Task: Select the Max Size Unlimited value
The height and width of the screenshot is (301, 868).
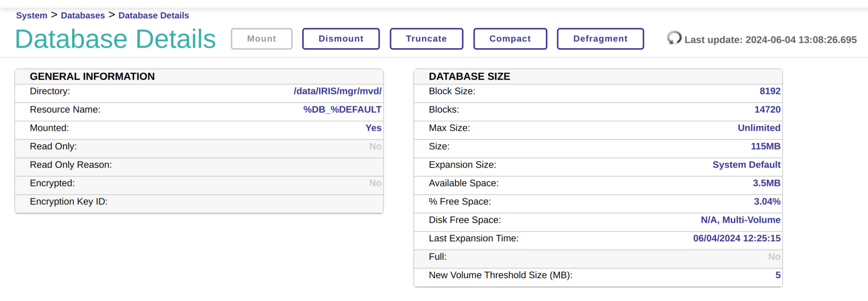Action: click(x=758, y=128)
